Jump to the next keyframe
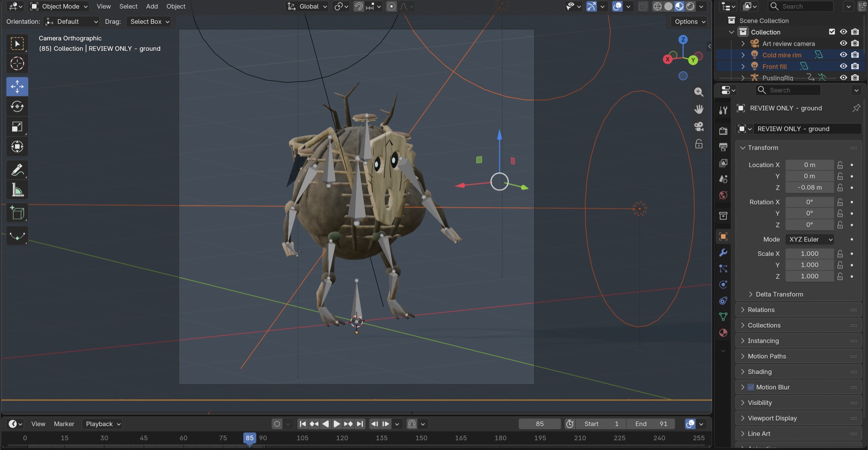 coord(348,424)
